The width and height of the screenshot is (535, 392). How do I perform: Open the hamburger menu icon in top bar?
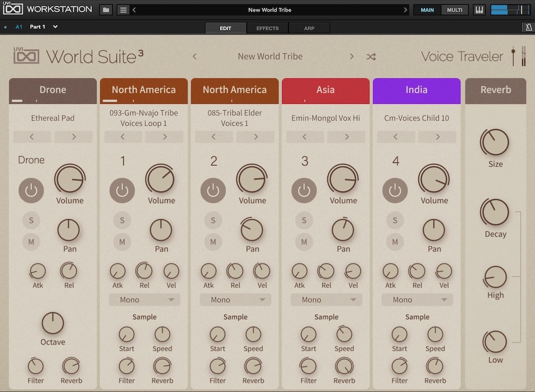(123, 10)
